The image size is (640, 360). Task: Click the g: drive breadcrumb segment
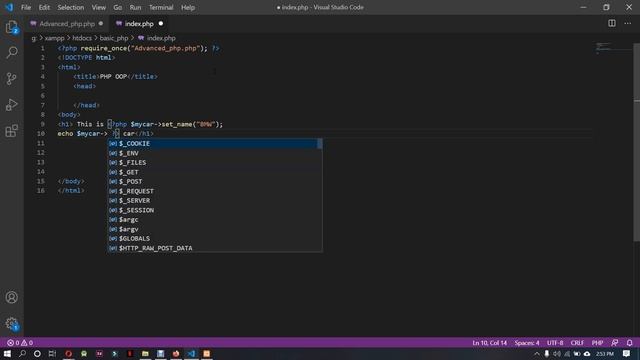tap(34, 38)
